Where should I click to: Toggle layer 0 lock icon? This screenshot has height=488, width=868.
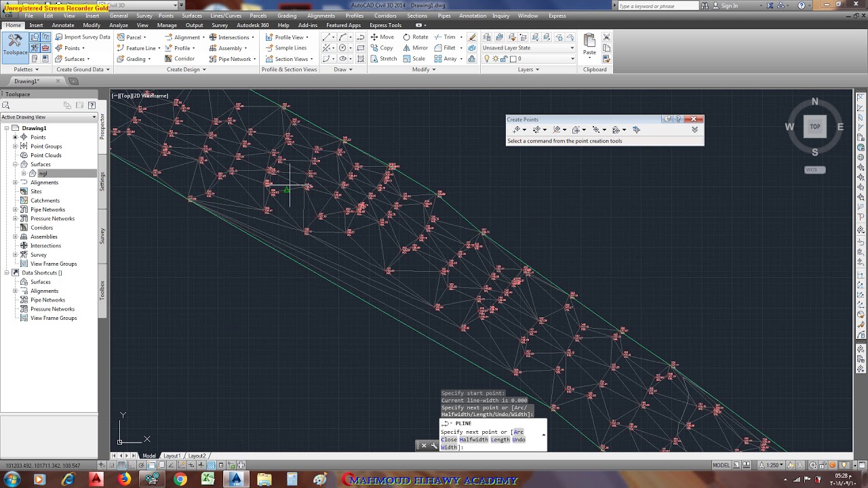tap(503, 59)
